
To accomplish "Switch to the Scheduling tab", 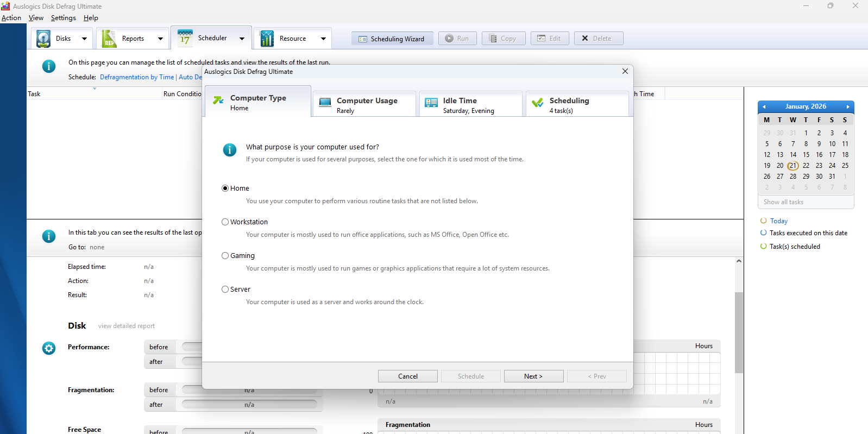I will point(577,104).
